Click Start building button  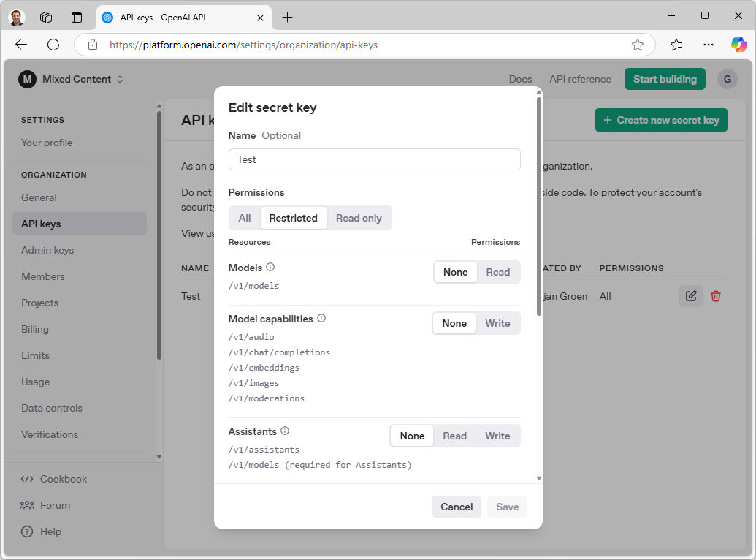[665, 79]
